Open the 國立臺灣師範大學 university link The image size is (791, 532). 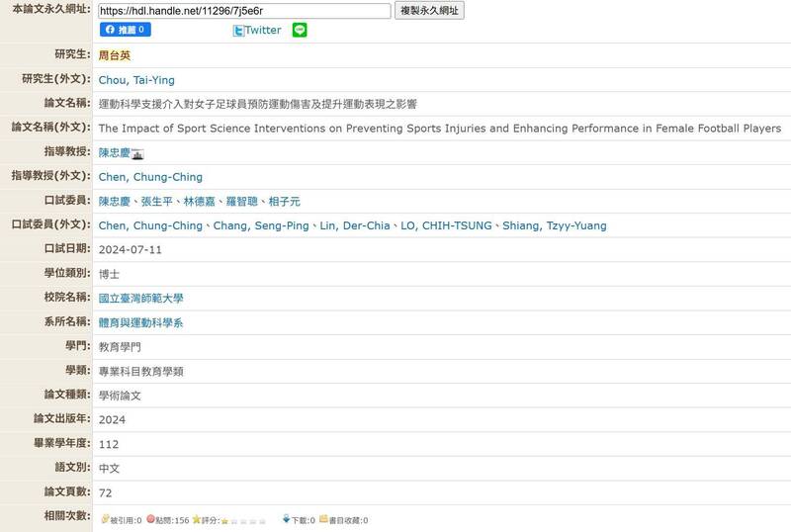click(x=140, y=299)
